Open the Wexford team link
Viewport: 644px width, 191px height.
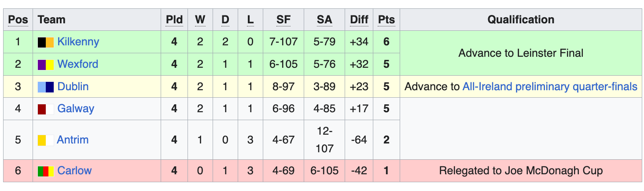[77, 64]
